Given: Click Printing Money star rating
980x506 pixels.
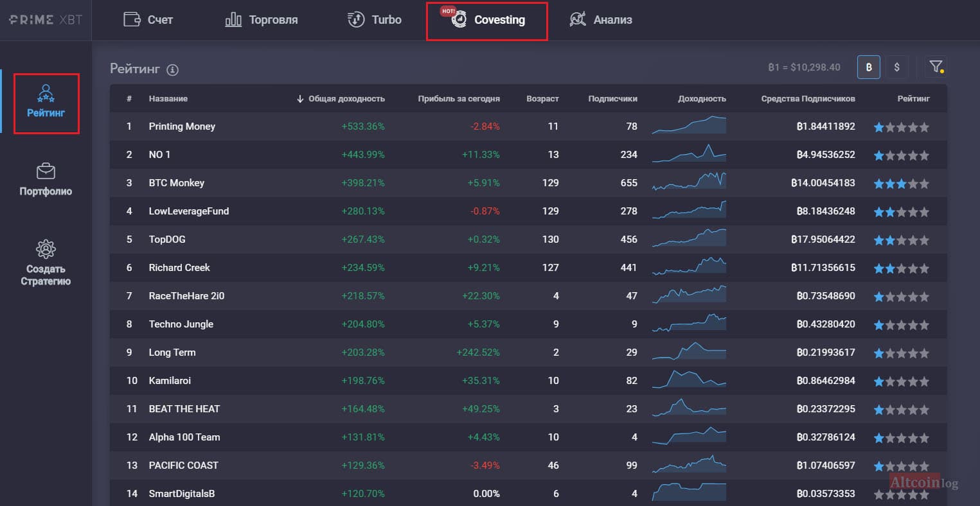Looking at the screenshot, I should [x=901, y=127].
